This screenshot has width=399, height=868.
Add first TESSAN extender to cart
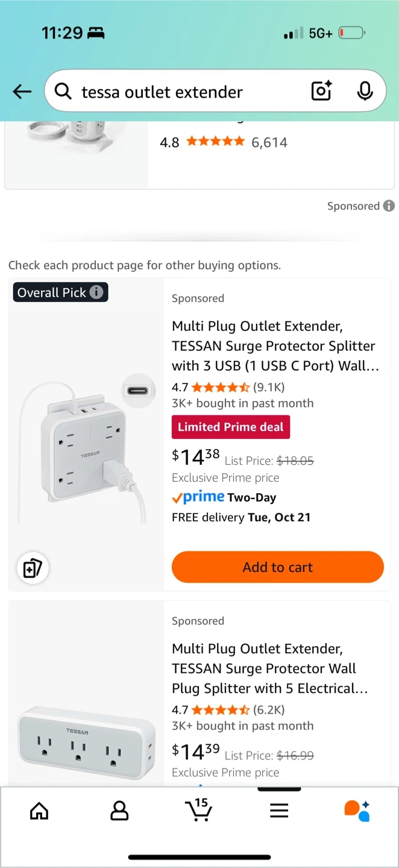coord(277,567)
